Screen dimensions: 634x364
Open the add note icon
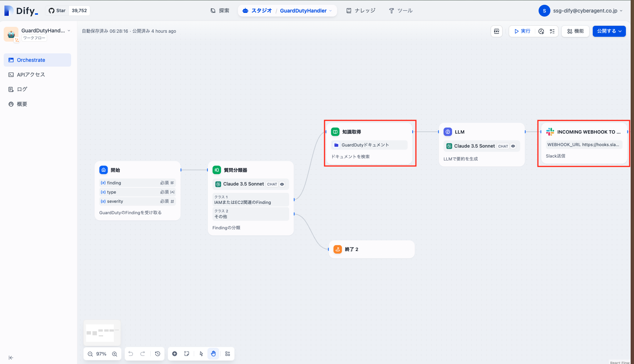[186, 354]
